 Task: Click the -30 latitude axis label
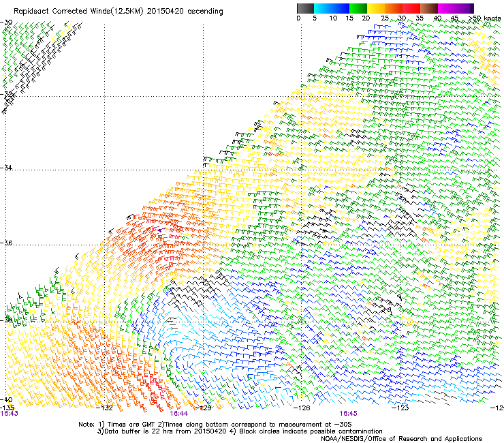coord(6,22)
